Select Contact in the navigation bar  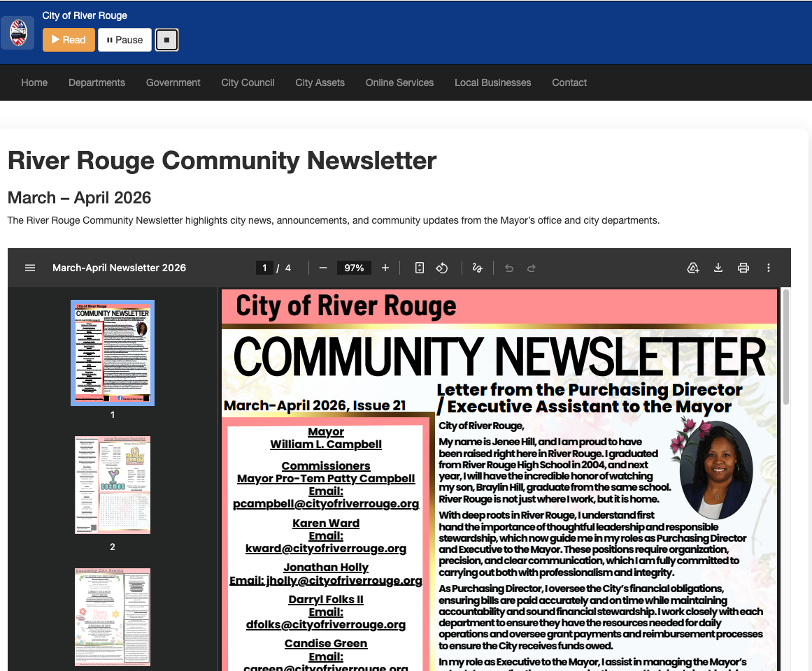pyautogui.click(x=569, y=82)
